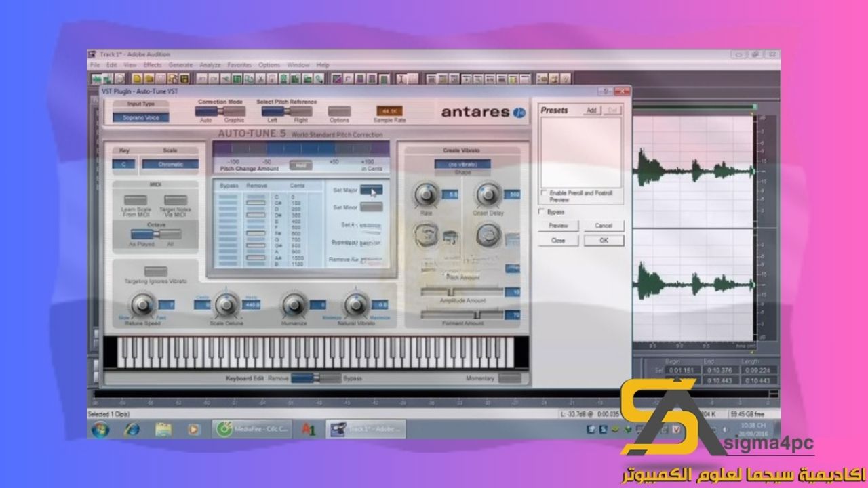
Task: Select the I-beam time selection tool icon
Action: coord(401,79)
